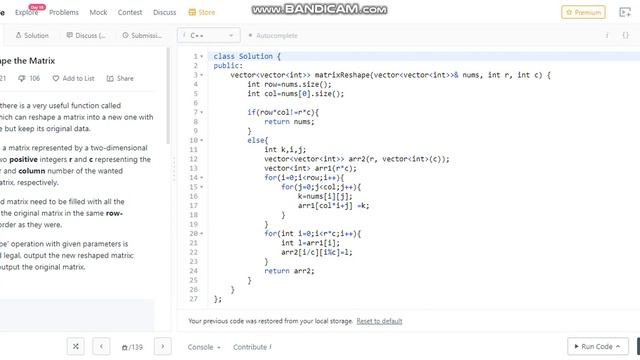Click the Run Code button
The width and height of the screenshot is (640, 360).
coord(597,347)
